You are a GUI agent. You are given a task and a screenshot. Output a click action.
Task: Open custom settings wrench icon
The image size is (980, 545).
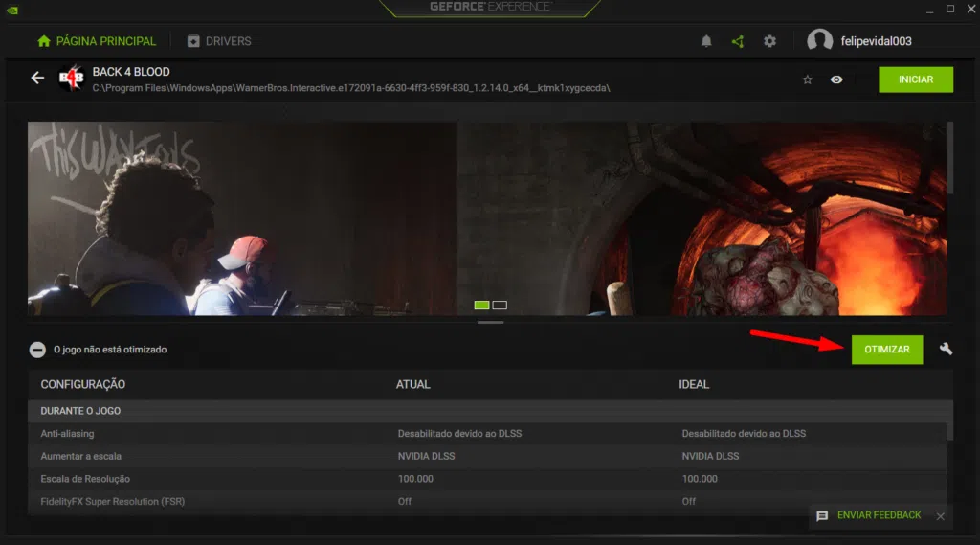[946, 350]
